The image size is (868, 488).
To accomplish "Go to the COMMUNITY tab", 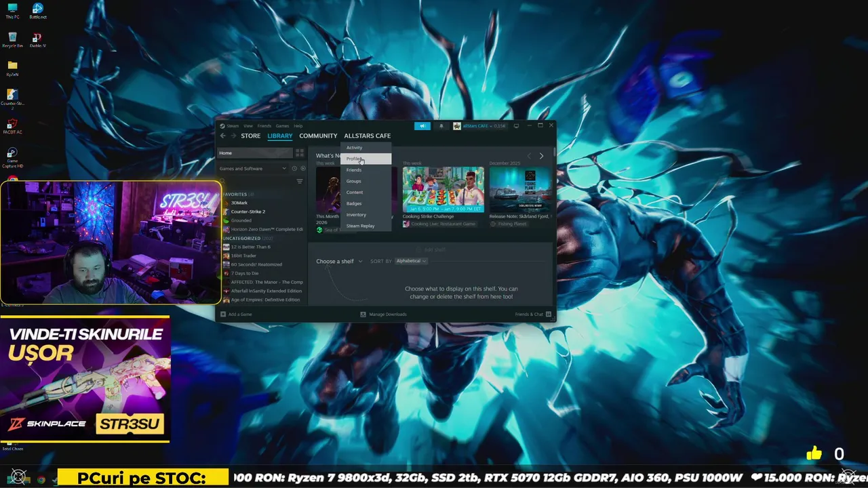I will pyautogui.click(x=318, y=136).
